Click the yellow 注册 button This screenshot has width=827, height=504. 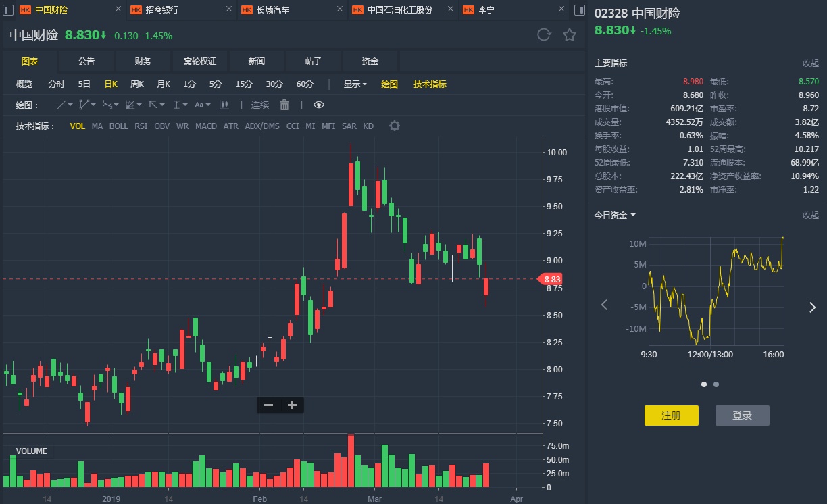point(671,415)
